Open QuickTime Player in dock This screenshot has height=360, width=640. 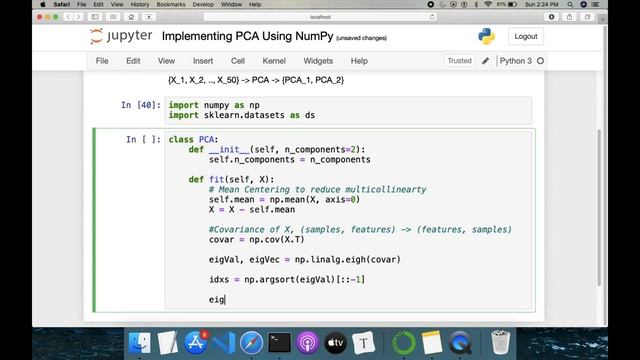460,342
